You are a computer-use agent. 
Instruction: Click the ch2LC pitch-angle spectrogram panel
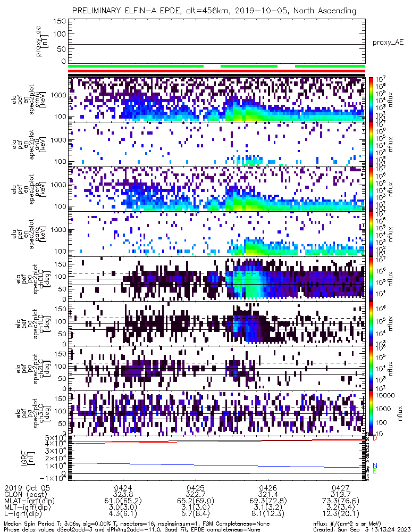[x=217, y=368]
